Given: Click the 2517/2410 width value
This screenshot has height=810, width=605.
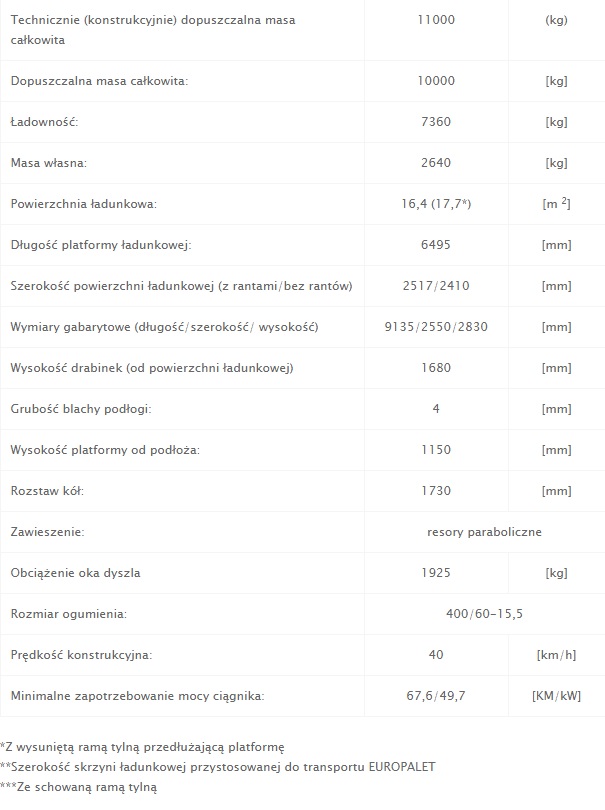Looking at the screenshot, I should pos(436,286).
